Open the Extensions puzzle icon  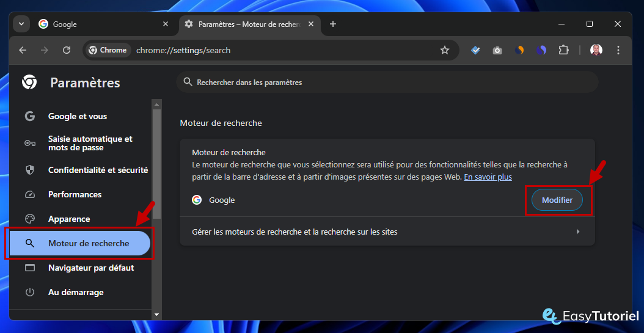(563, 50)
